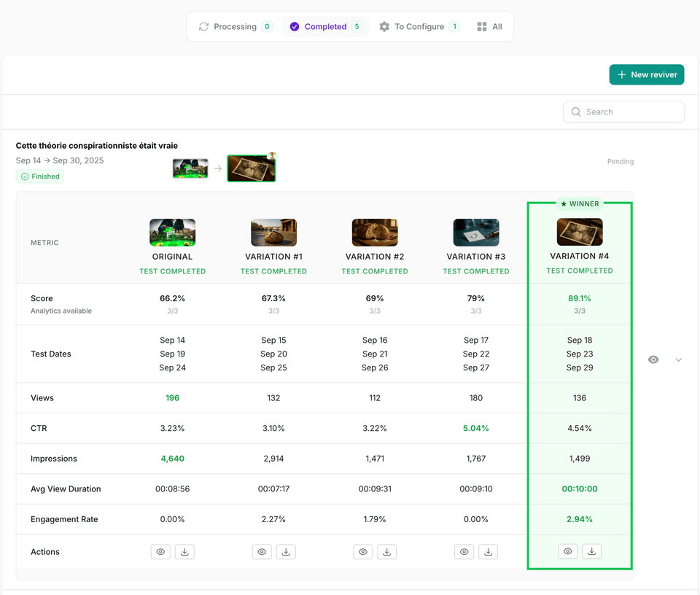Switch to the Processing tab
This screenshot has width=700, height=595.
click(233, 26)
